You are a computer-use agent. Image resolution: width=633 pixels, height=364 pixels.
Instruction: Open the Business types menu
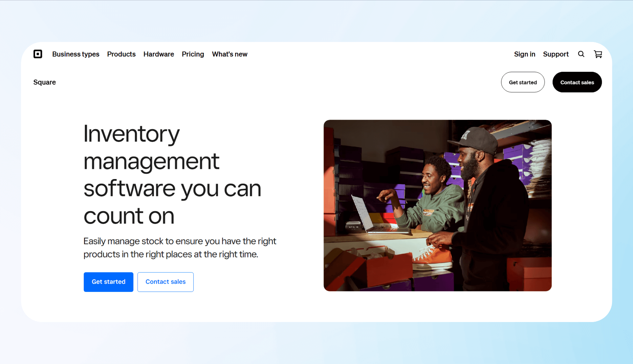76,54
